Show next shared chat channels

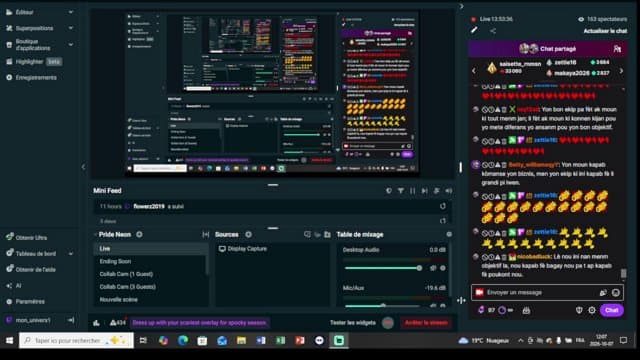[621, 71]
